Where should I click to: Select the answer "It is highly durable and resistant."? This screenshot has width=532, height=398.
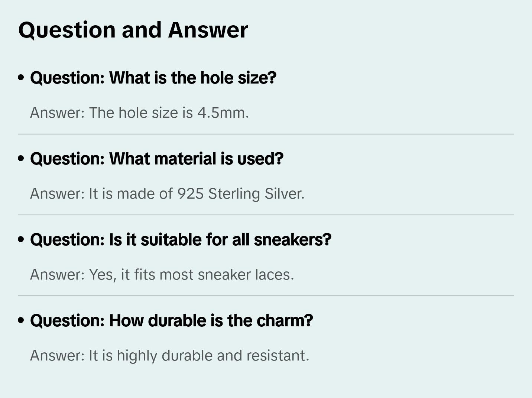click(x=169, y=356)
